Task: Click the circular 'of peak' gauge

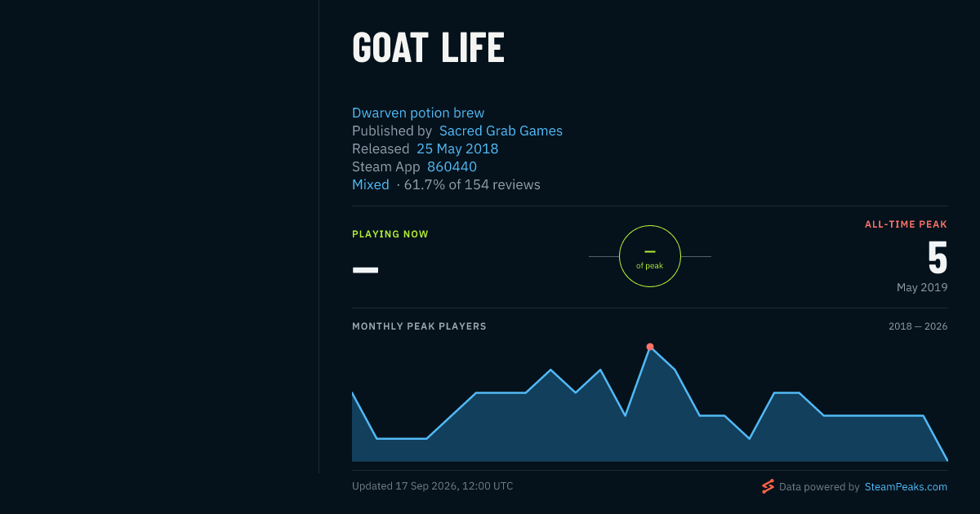Action: 650,256
